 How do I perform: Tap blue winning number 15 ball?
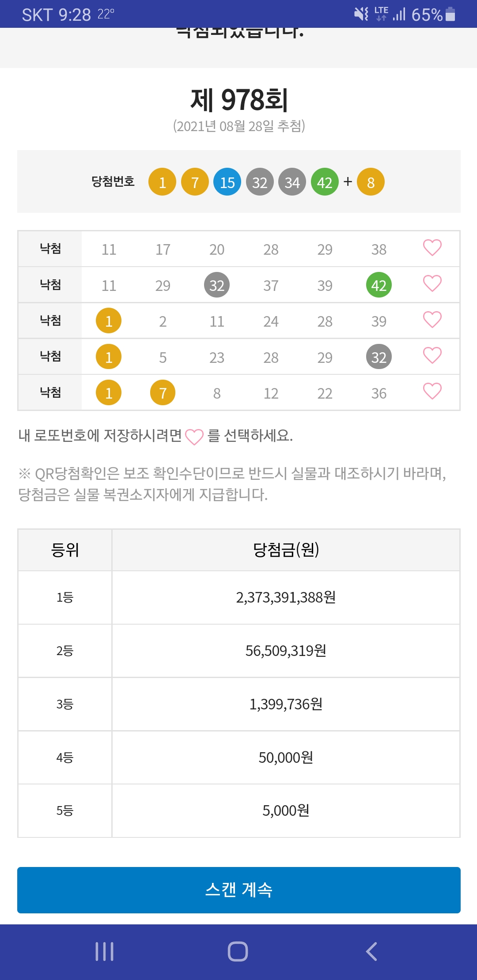pos(227,182)
